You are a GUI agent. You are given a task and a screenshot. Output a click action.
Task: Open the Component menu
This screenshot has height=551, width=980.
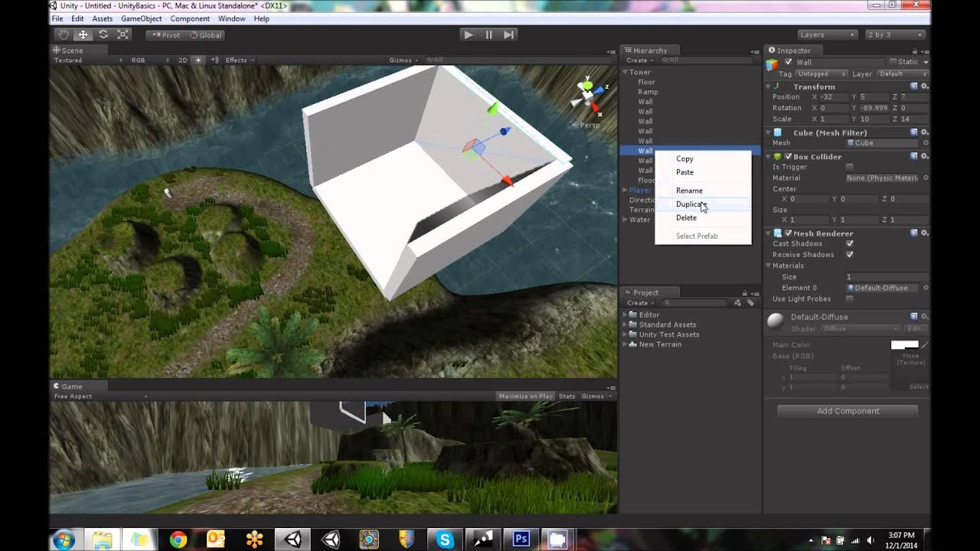coord(190,18)
